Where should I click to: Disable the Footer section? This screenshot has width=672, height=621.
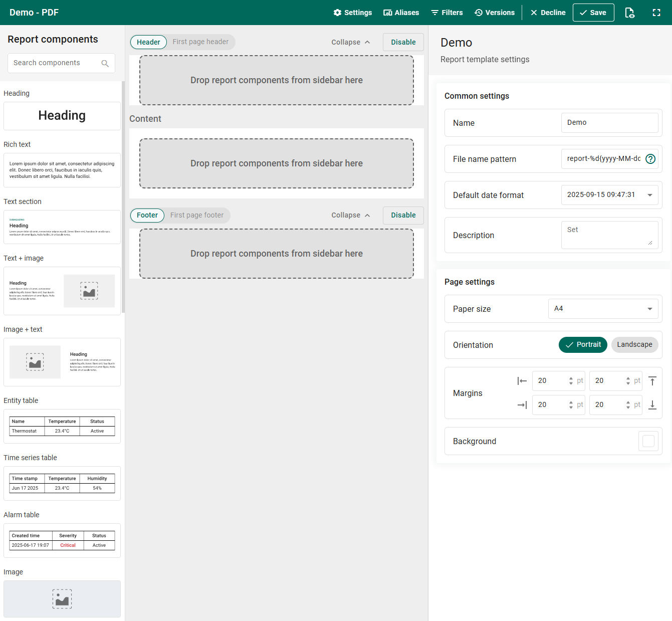tap(403, 215)
